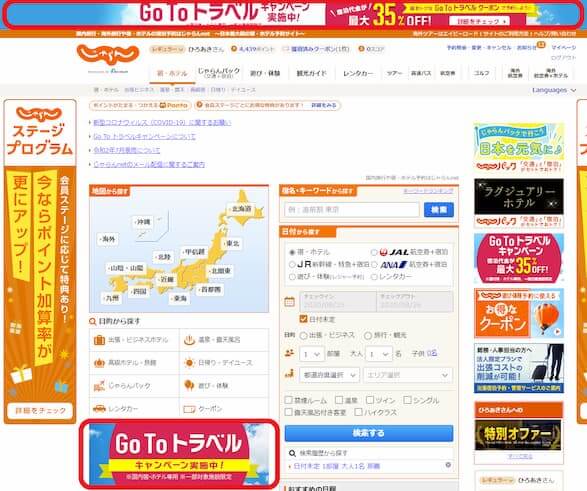This screenshot has width=587, height=491.
Task: Click the sun icon for 日帰り・デイユース
Action: click(x=189, y=363)
